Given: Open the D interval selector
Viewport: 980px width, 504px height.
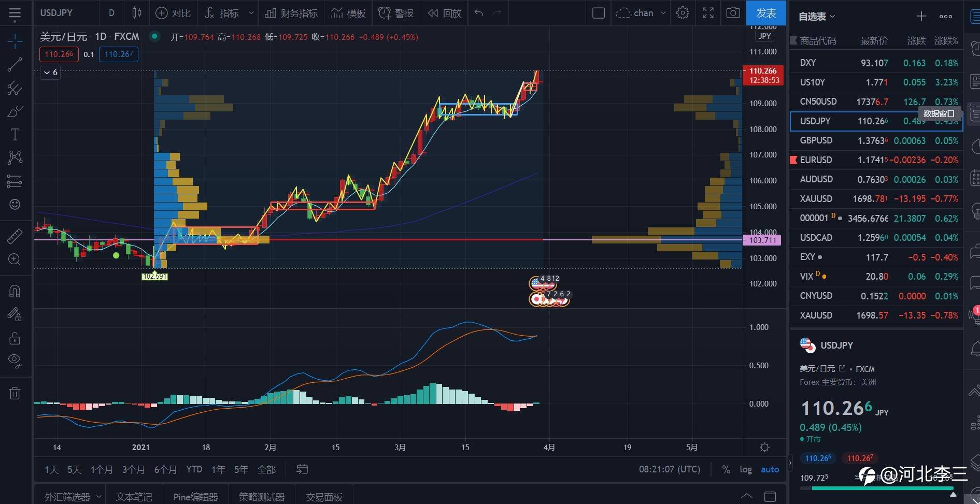Looking at the screenshot, I should 111,13.
